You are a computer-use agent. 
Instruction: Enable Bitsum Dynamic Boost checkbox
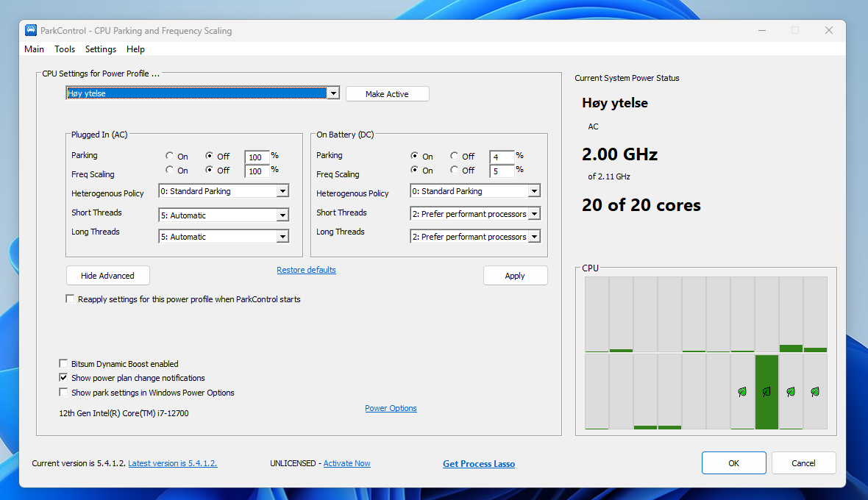tap(64, 363)
